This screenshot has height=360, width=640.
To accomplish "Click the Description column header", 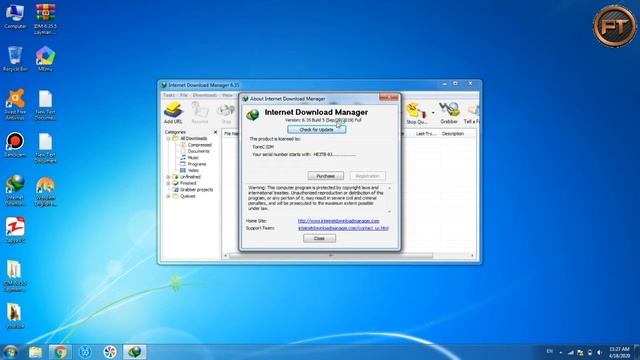I will point(453,134).
